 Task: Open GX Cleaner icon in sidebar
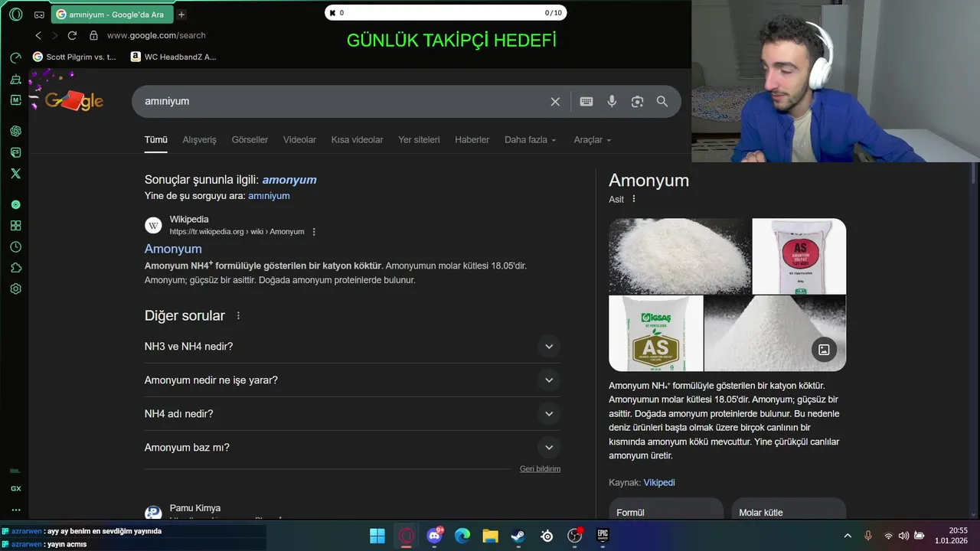[15, 79]
